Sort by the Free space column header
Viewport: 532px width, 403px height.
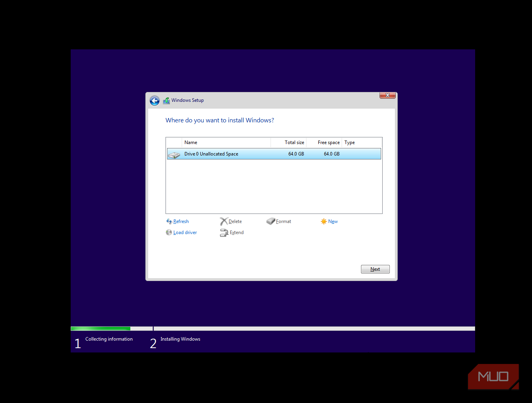point(324,142)
